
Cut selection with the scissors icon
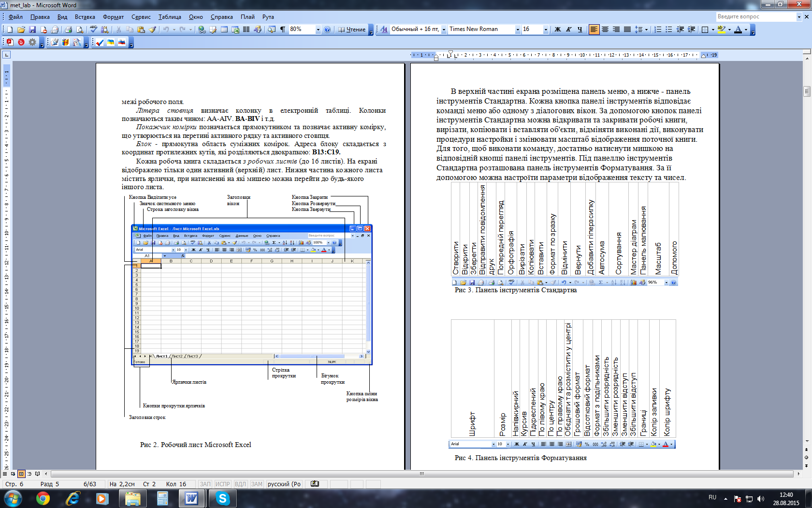click(x=118, y=30)
